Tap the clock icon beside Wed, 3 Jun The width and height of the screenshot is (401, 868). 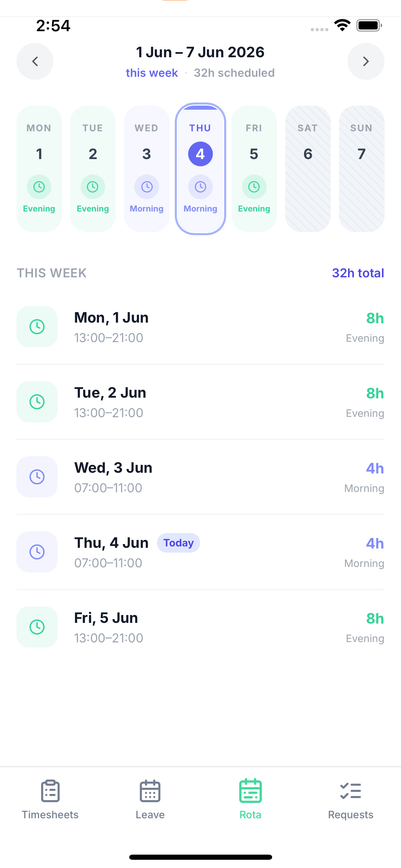(x=37, y=477)
